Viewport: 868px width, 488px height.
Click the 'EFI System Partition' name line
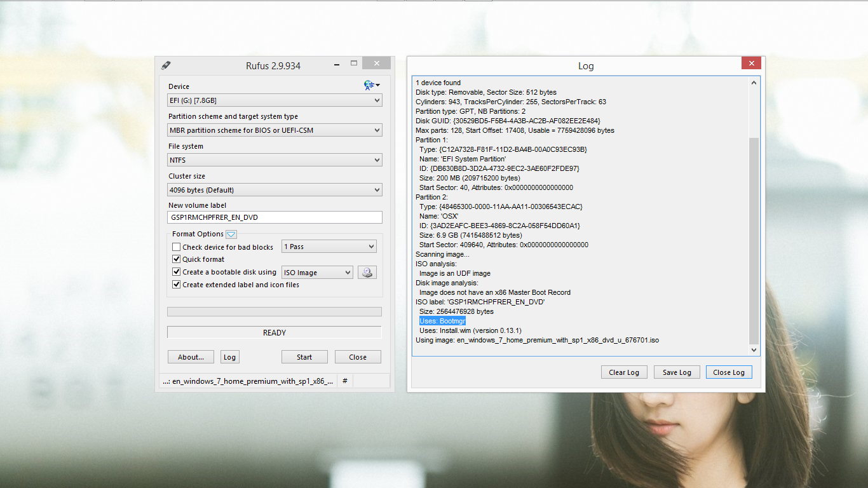tap(463, 159)
